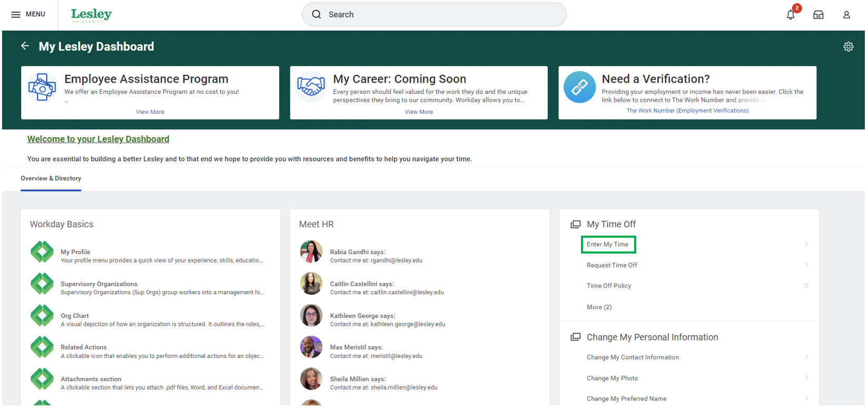Click Max Meristil's profile photo
The height and width of the screenshot is (408, 868).
point(311,347)
